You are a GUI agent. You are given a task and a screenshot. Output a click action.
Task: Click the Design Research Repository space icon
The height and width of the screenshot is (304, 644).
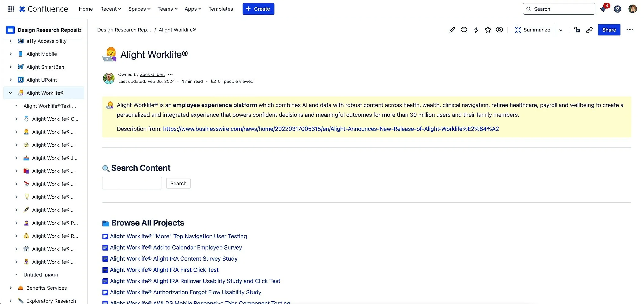tap(10, 30)
